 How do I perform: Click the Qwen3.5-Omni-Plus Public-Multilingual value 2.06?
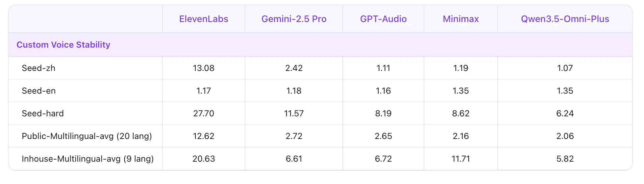565,136
